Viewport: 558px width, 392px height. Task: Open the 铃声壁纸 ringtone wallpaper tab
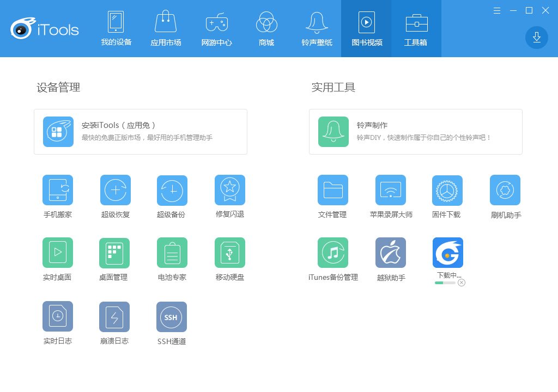317,29
